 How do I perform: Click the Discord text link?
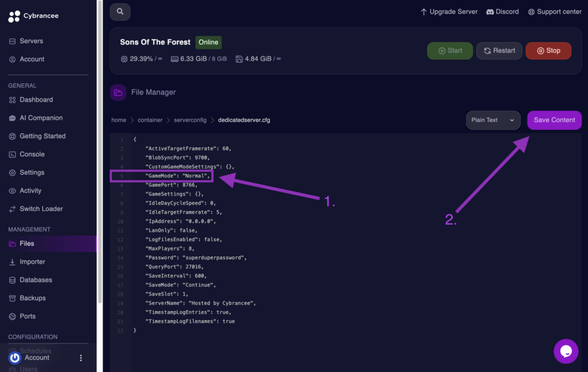(507, 11)
